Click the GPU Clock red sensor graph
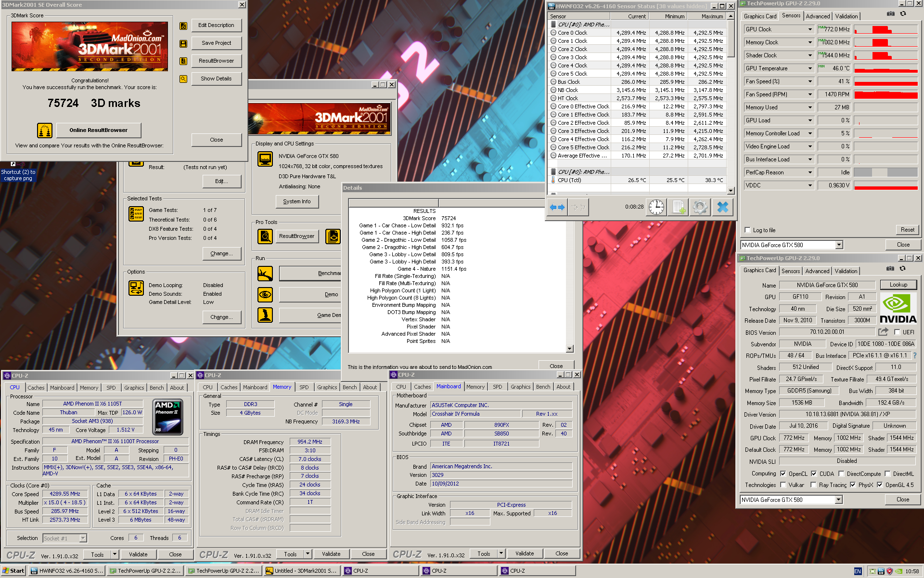924x578 pixels. pyautogui.click(x=885, y=29)
